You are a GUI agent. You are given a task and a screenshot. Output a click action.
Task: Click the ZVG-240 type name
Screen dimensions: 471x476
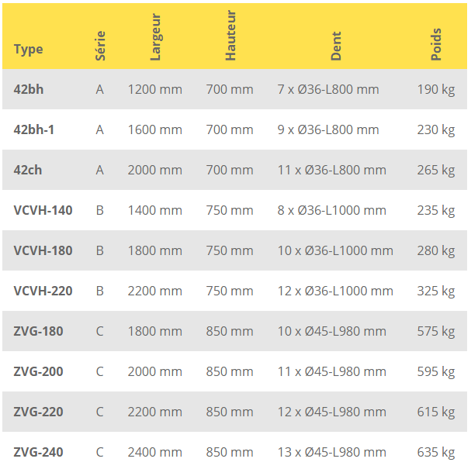click(x=39, y=453)
